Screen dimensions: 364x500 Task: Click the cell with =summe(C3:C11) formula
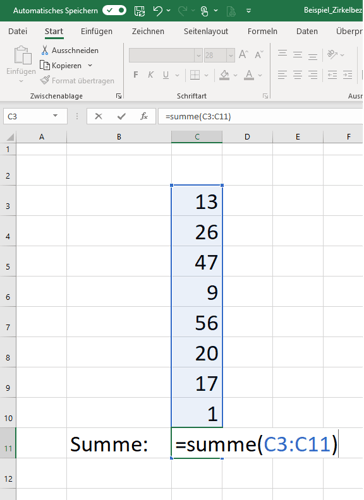click(x=256, y=444)
